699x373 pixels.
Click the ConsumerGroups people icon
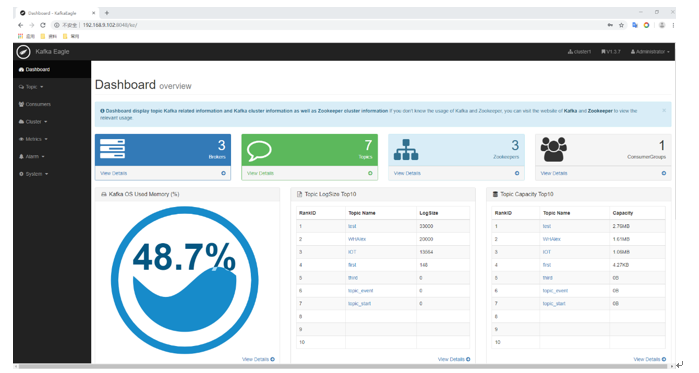tap(553, 149)
